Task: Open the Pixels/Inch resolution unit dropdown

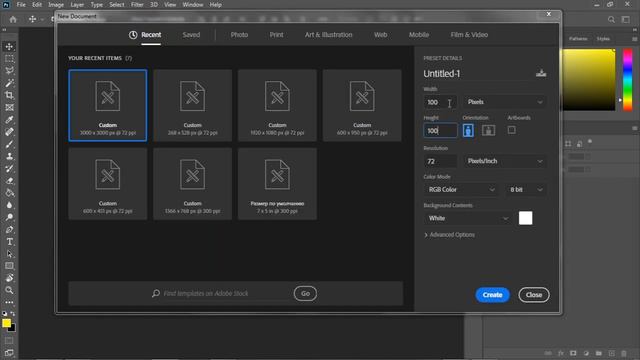Action: click(x=505, y=161)
